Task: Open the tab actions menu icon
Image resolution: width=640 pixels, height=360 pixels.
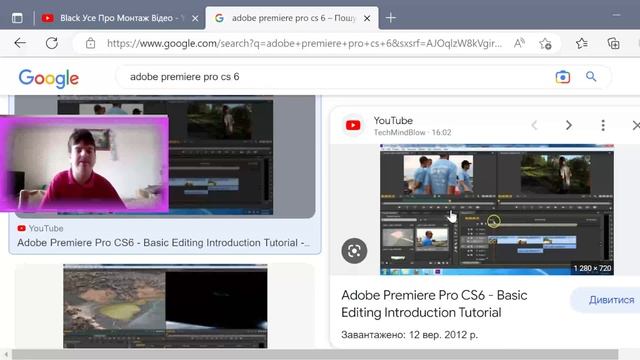Action: coord(17,18)
